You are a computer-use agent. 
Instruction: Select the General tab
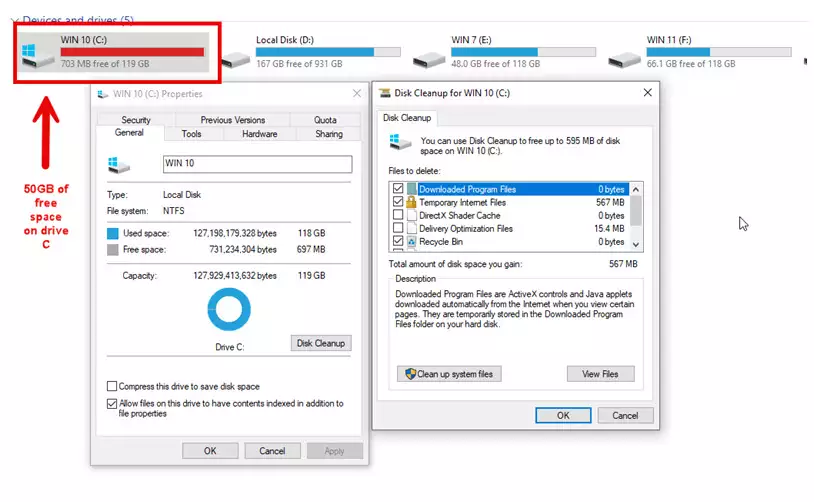point(129,133)
